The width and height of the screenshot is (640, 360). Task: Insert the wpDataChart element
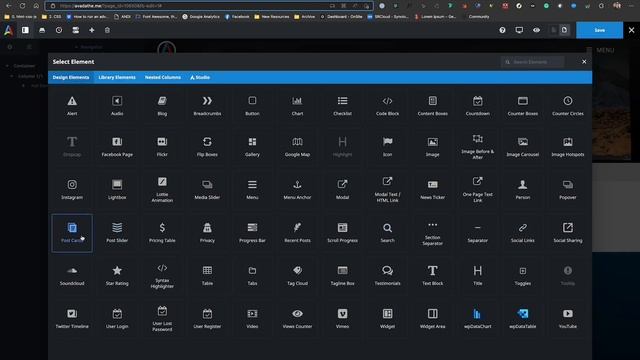478,318
